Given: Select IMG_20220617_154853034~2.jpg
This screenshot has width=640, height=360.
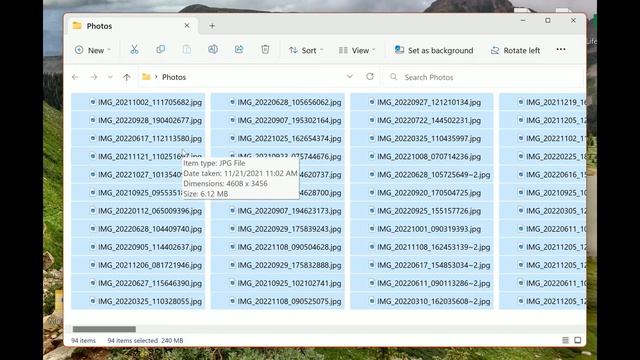Looking at the screenshot, I should coord(422,265).
